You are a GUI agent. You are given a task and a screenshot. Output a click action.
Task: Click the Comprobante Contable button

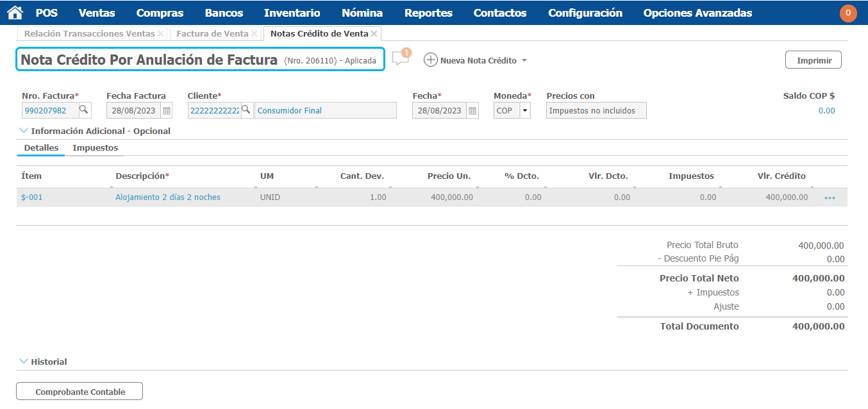79,392
